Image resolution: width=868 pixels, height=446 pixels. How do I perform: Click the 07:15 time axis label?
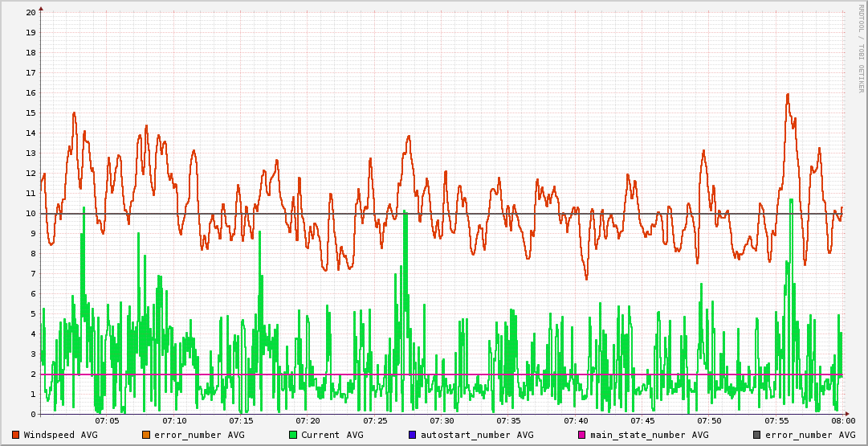[242, 422]
